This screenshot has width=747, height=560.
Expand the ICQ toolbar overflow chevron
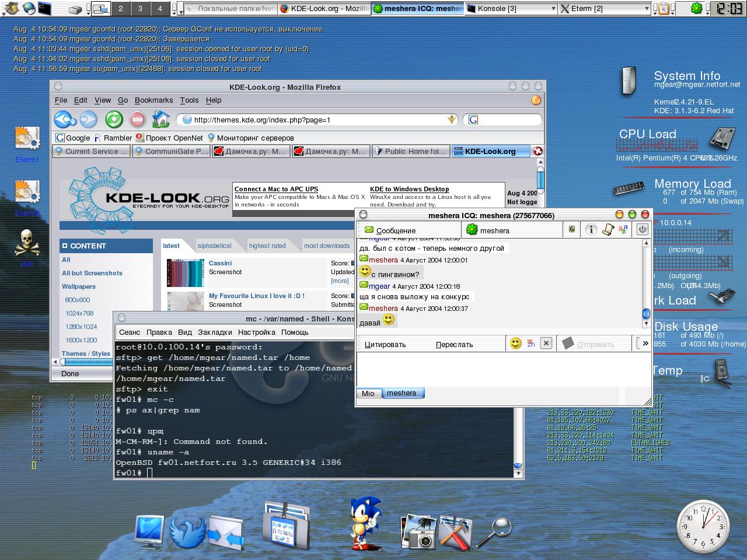[645, 343]
